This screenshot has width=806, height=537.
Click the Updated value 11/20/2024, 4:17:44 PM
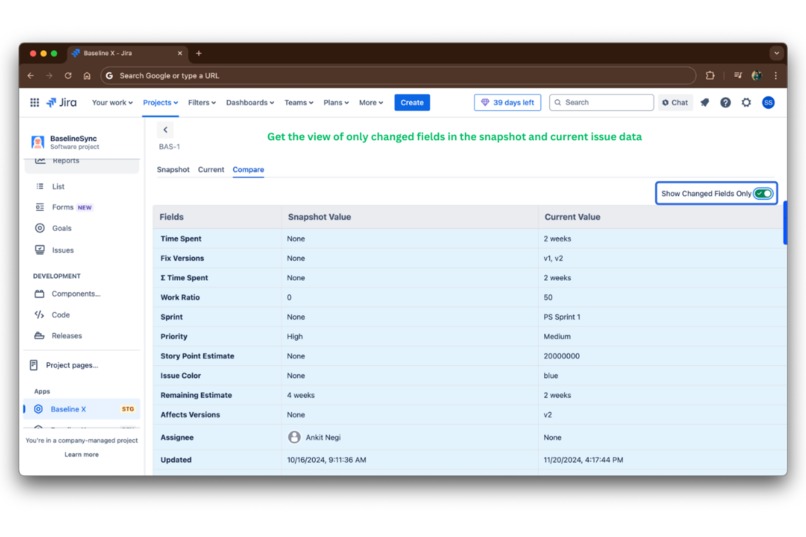(x=583, y=460)
